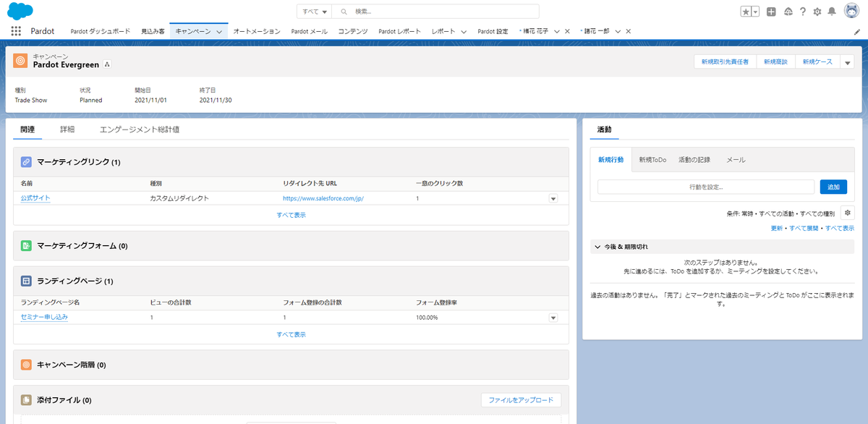Click the マーケティングフォーム section icon
The image size is (868, 424).
tap(26, 246)
